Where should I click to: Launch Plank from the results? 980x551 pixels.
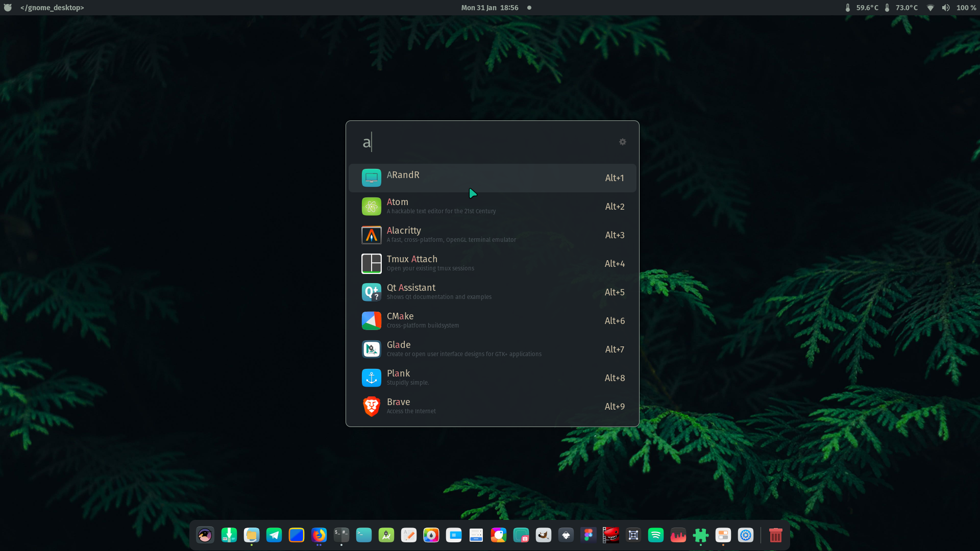[492, 378]
